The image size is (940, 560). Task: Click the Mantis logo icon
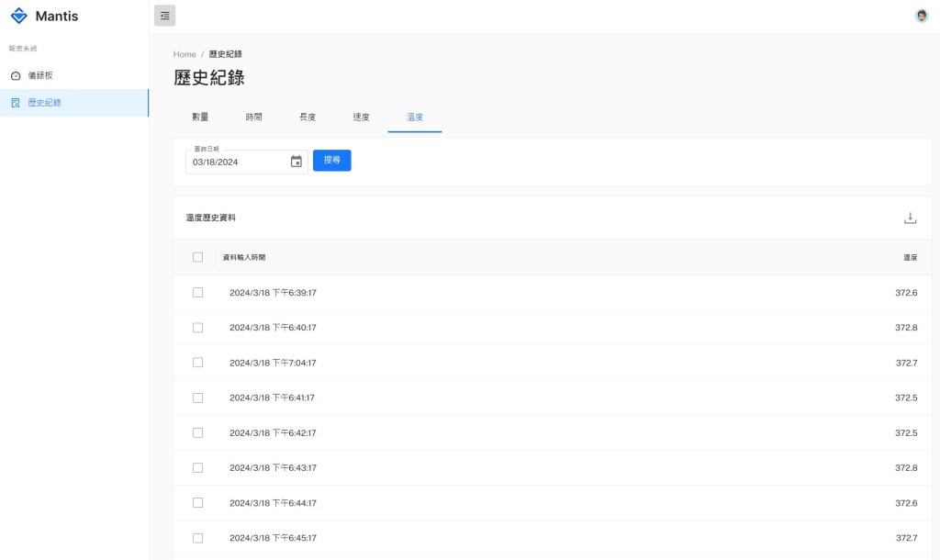[x=18, y=16]
